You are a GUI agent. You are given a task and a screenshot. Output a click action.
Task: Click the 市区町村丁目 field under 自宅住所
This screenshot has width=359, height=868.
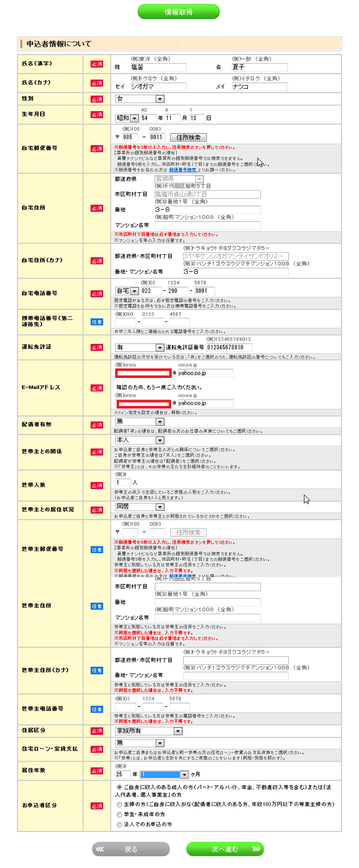point(208,194)
